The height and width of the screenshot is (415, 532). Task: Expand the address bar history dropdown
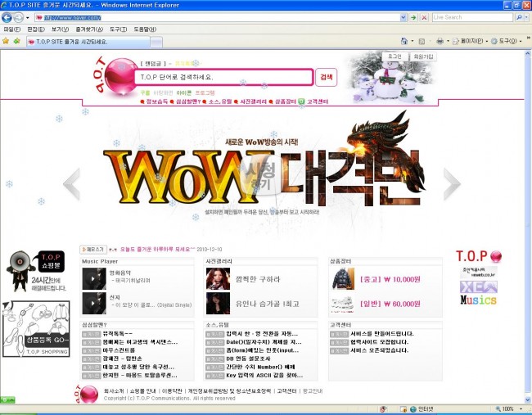pos(403,17)
